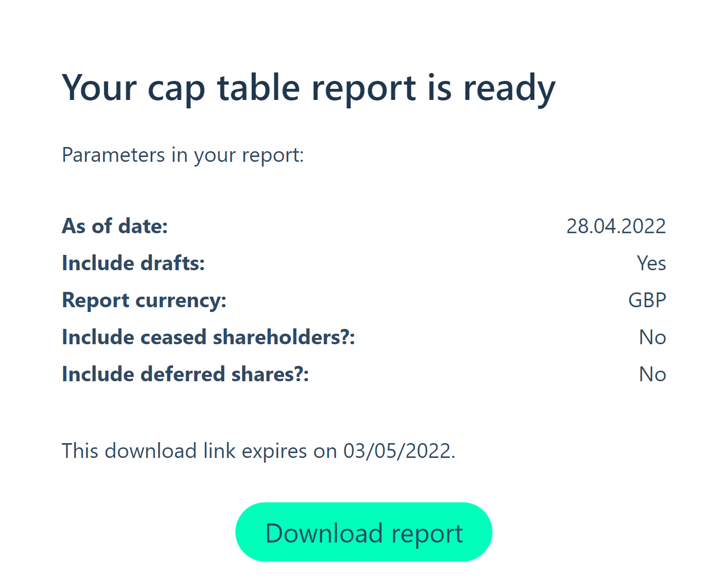This screenshot has height=588, width=712.
Task: Click the GBP currency value
Action: (647, 300)
